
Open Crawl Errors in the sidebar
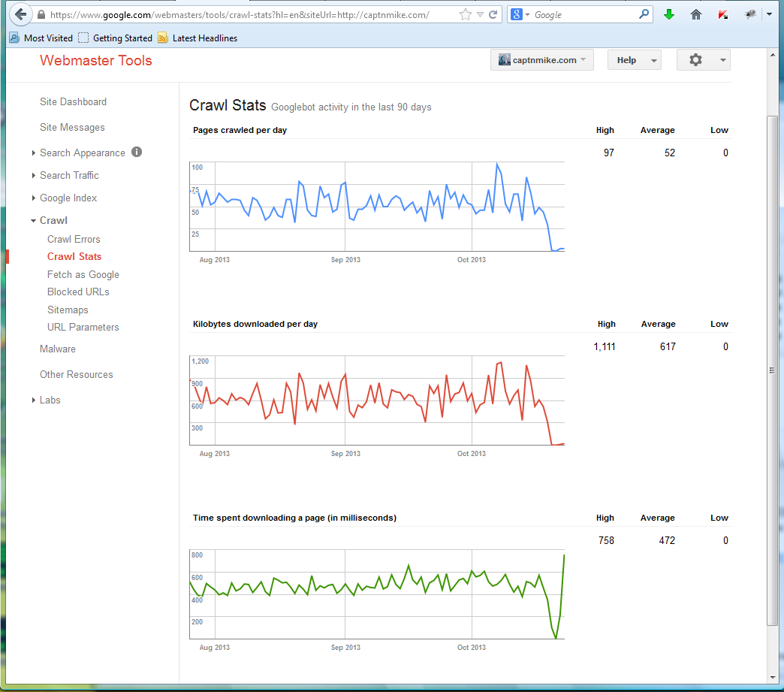[x=74, y=239]
